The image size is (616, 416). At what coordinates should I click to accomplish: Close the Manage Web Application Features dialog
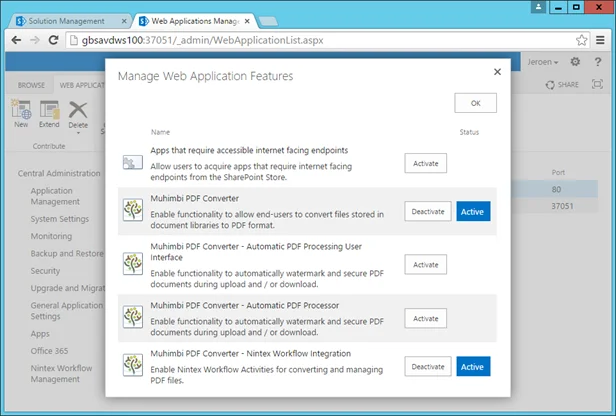point(497,72)
